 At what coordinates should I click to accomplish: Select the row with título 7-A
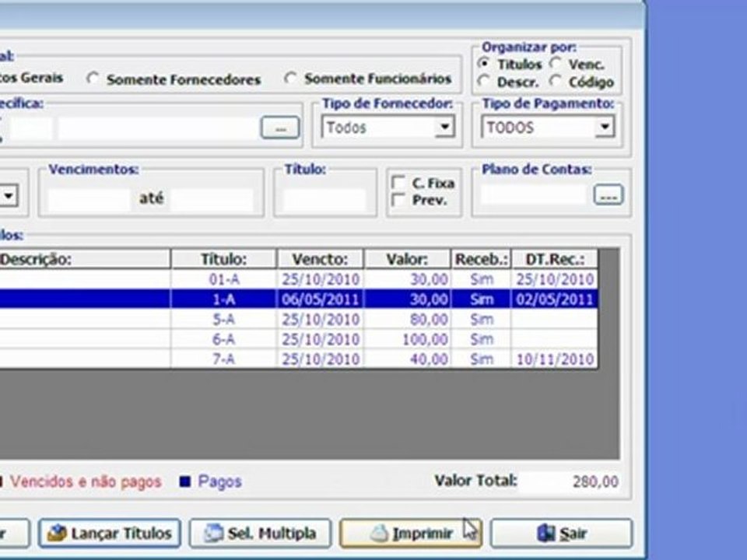click(299, 359)
